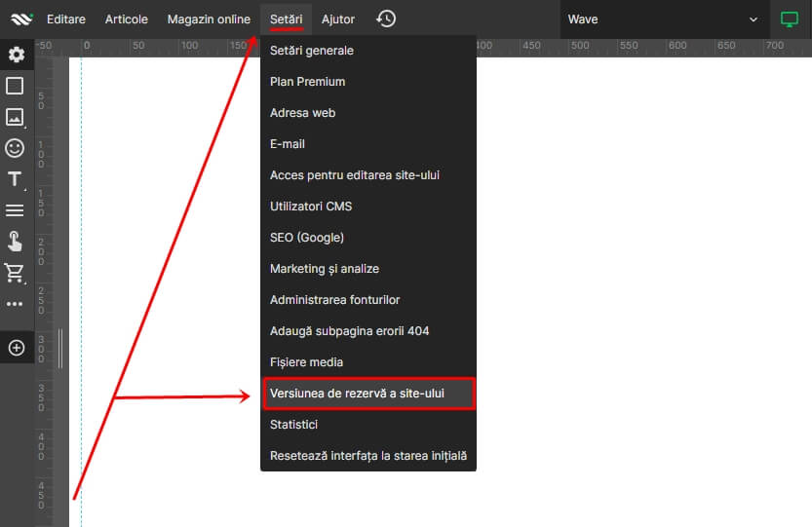
Task: Select the menu lines element tool
Action: (16, 210)
